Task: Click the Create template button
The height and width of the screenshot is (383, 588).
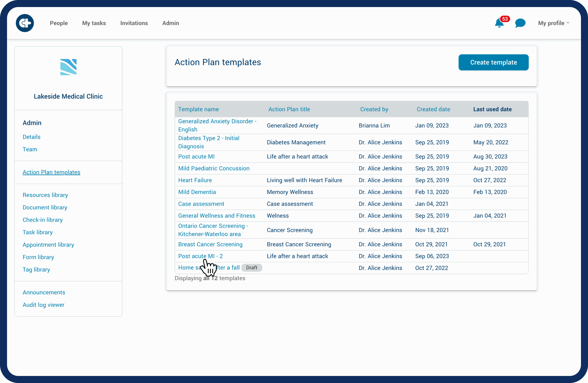Action: coord(493,62)
